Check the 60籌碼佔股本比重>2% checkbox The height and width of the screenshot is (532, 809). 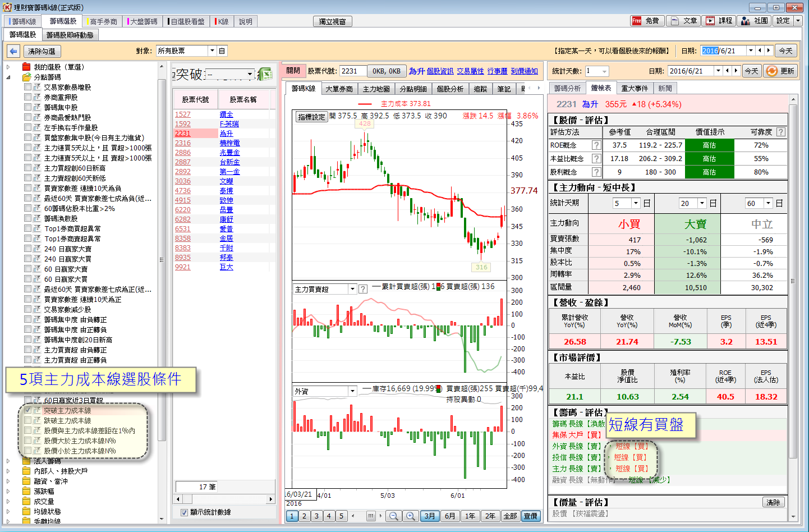point(27,208)
